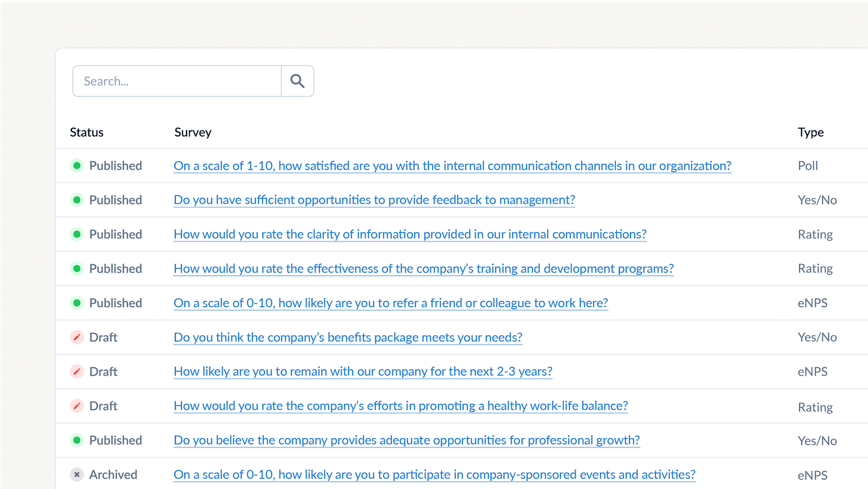
Task: Open the company-sponsored events and activities survey
Action: tap(435, 475)
